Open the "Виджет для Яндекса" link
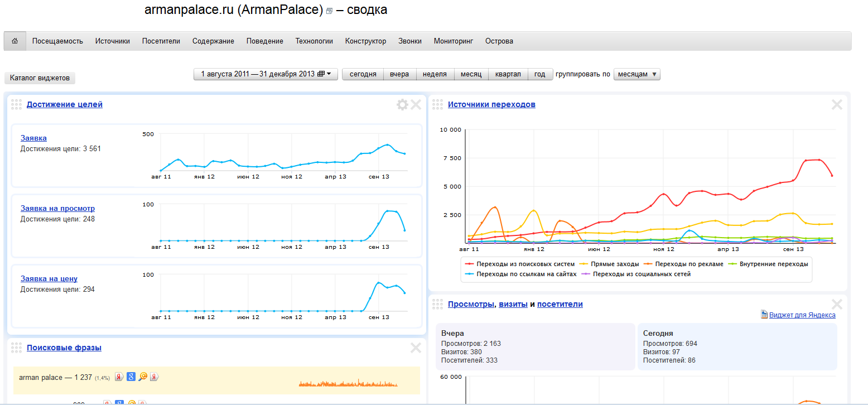Image resolution: width=868 pixels, height=405 pixels. coord(802,315)
